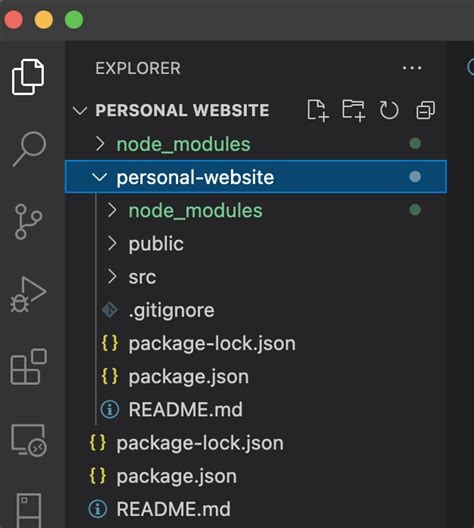Open the Source Control view
The width and height of the screenshot is (474, 528).
[28, 221]
